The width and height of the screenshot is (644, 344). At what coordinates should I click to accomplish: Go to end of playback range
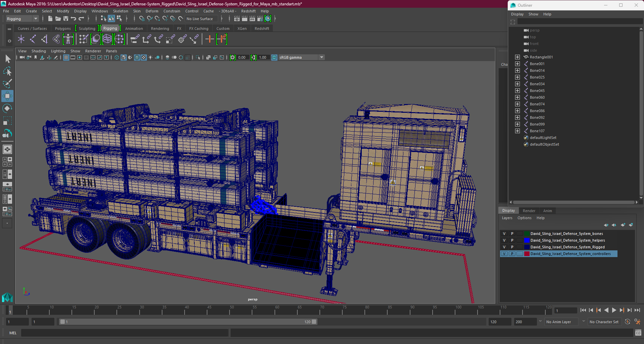tap(637, 310)
